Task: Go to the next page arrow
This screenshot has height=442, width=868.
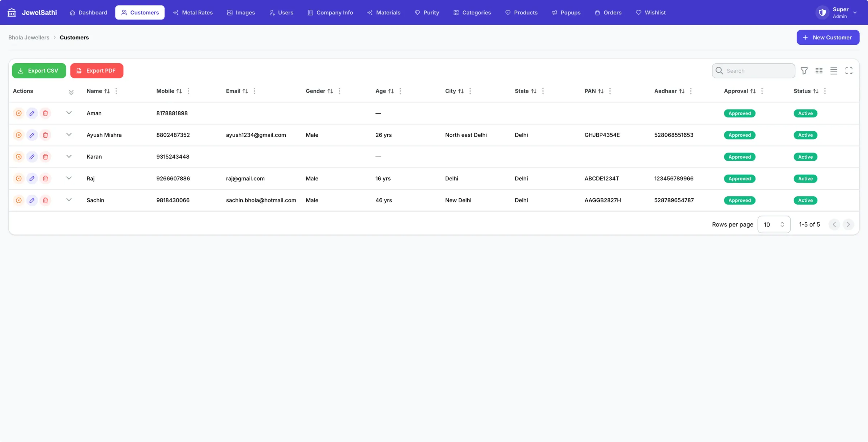Action: point(848,224)
